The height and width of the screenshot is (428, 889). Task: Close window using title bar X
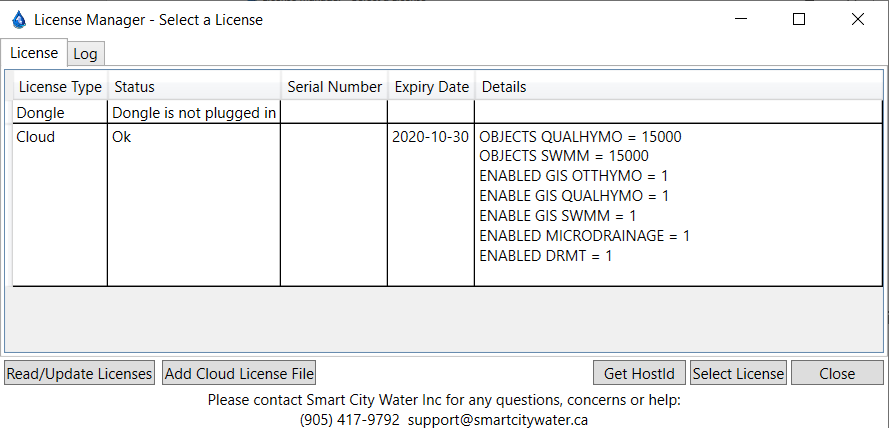(x=857, y=19)
